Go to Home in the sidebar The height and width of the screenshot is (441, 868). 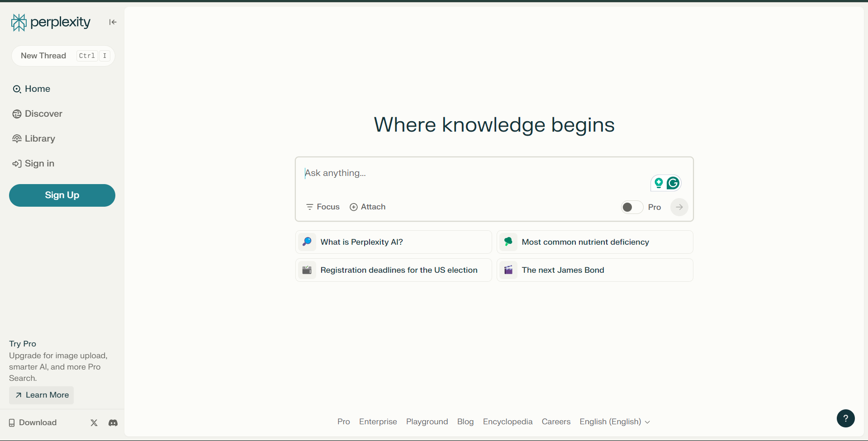click(x=32, y=89)
